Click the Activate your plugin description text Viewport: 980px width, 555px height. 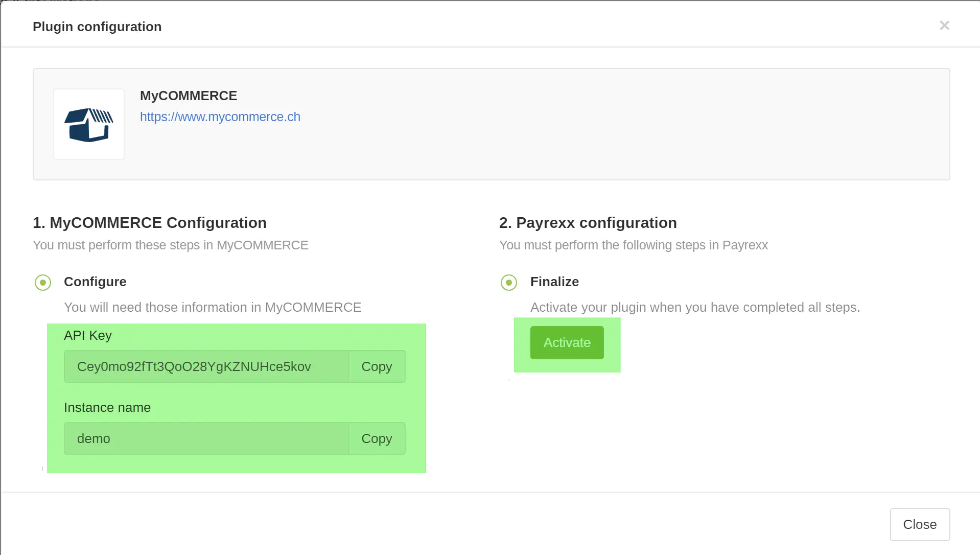(694, 307)
